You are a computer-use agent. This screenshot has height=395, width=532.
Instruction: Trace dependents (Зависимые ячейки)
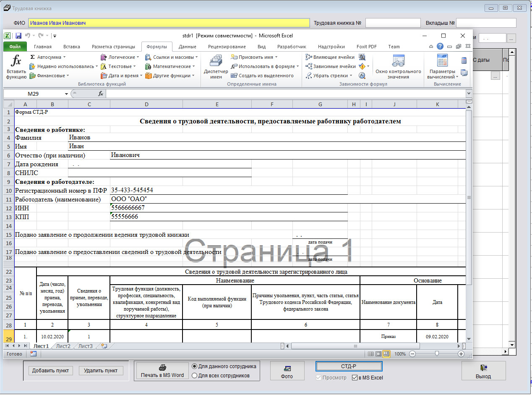(x=331, y=66)
